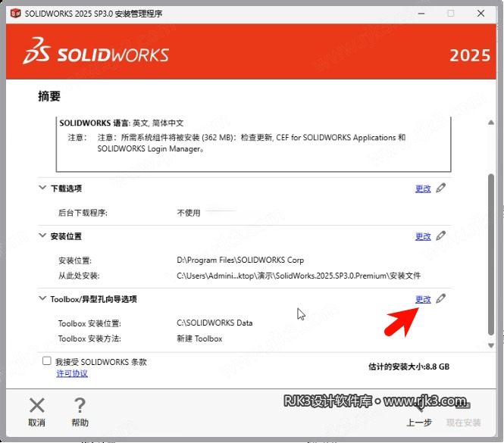The image size is (504, 443).
Task: Accept terms via 我接受 SOLIDWORKS 条款 checkbox
Action: (x=46, y=360)
